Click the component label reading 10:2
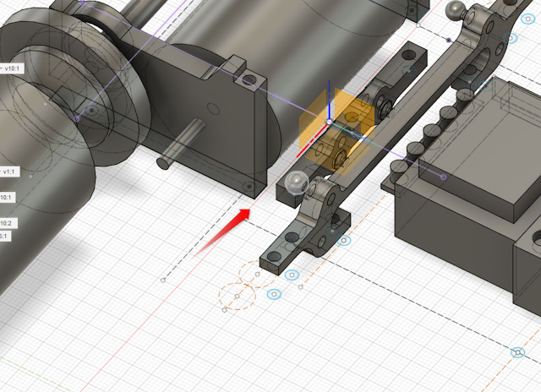The image size is (541, 392). tap(8, 223)
